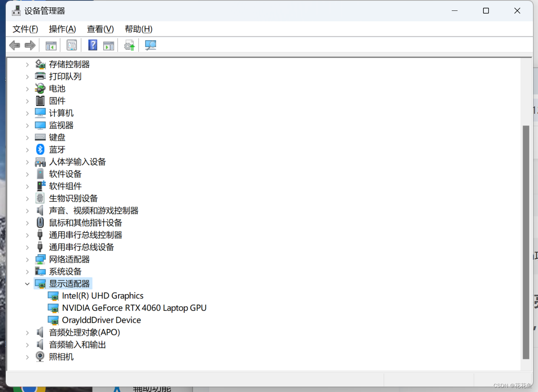Expand the 音频处理对象(APO) node
Viewport: 538px width, 392px height.
coord(27,332)
